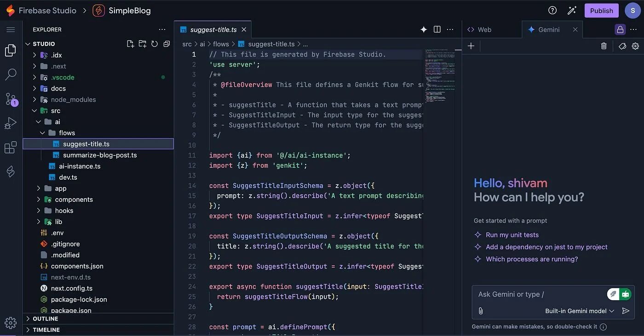
Task: Open the Built-in Gemini model dropdown
Action: pyautogui.click(x=578, y=310)
